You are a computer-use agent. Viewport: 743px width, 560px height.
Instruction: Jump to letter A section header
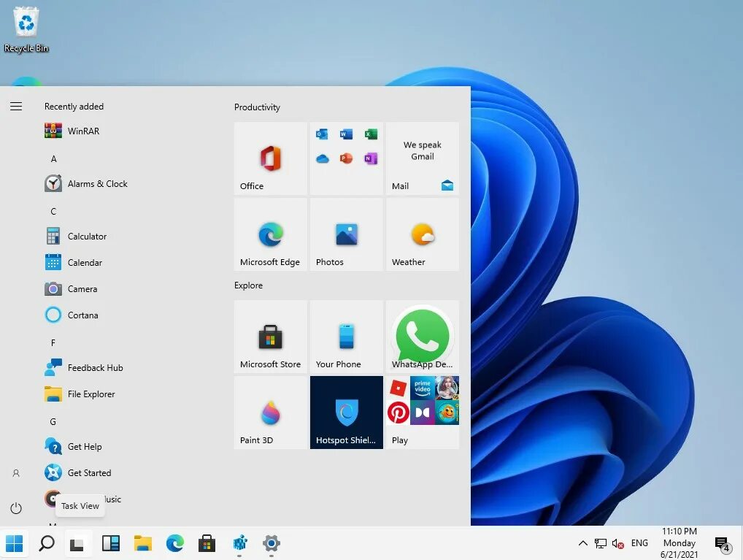[x=53, y=159]
